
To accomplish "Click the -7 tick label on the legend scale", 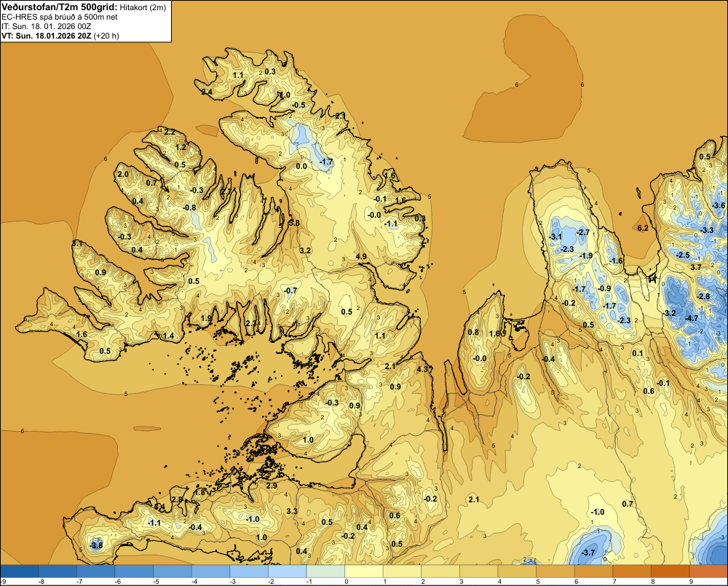I will pyautogui.click(x=79, y=582).
